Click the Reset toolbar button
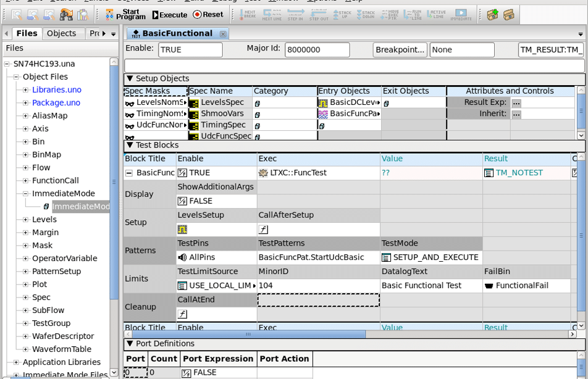This screenshot has width=588, height=379. pos(208,15)
